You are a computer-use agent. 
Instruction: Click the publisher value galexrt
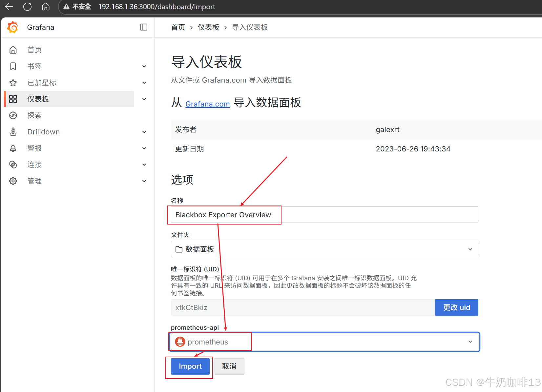[x=387, y=129]
